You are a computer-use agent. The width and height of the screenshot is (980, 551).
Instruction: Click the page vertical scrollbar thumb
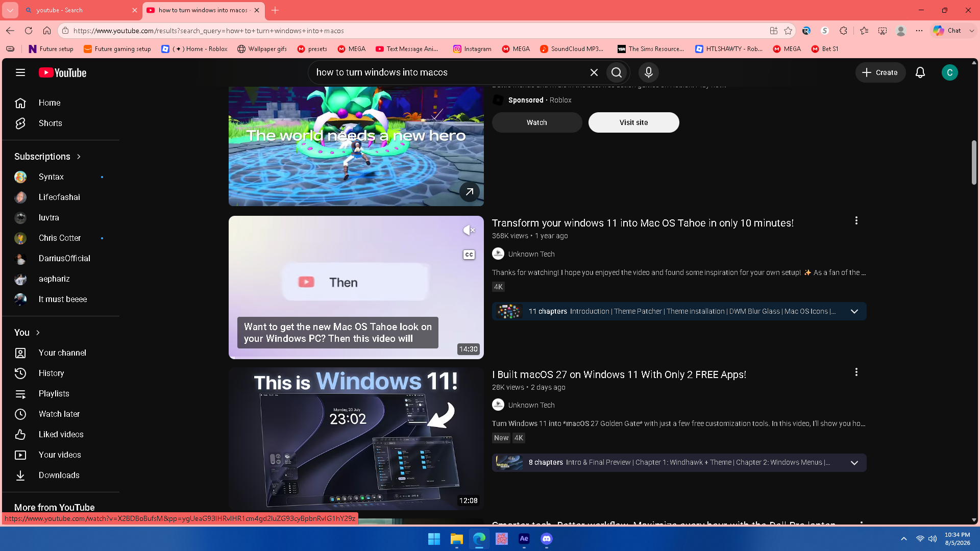pyautogui.click(x=974, y=162)
